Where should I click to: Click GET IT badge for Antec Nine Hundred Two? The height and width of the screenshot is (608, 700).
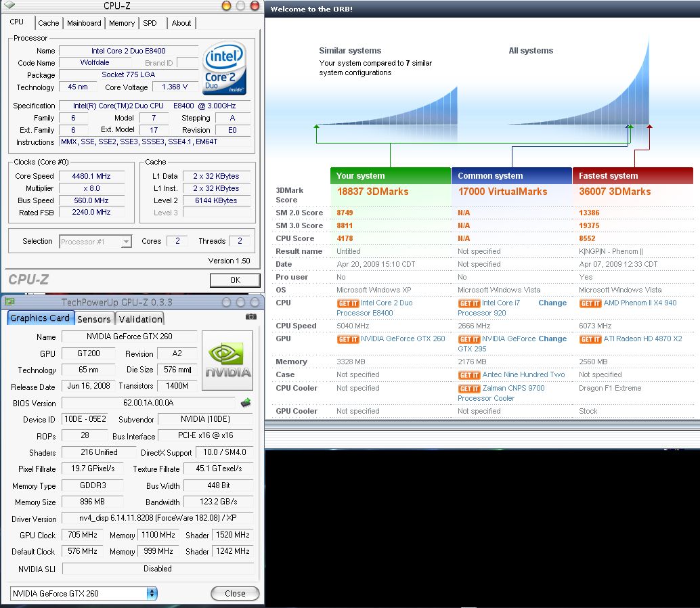[468, 375]
